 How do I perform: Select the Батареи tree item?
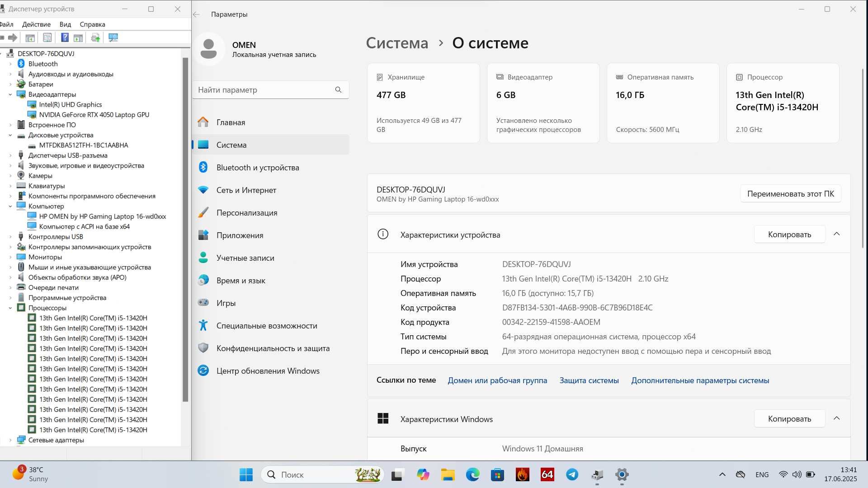click(41, 84)
